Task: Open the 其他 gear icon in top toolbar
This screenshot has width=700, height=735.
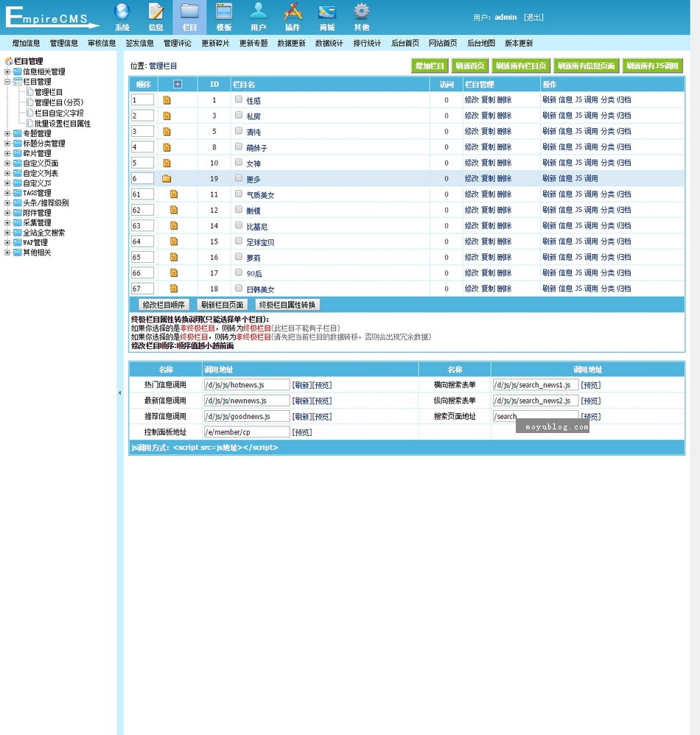Action: (362, 11)
